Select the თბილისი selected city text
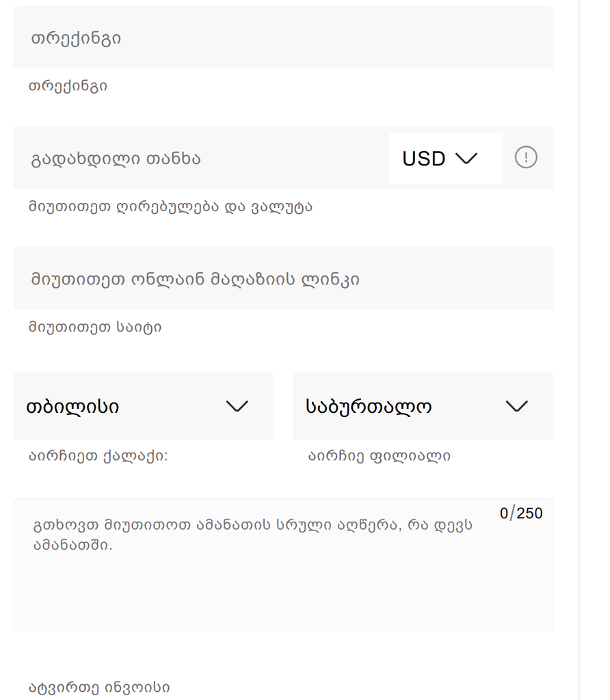 tap(72, 407)
